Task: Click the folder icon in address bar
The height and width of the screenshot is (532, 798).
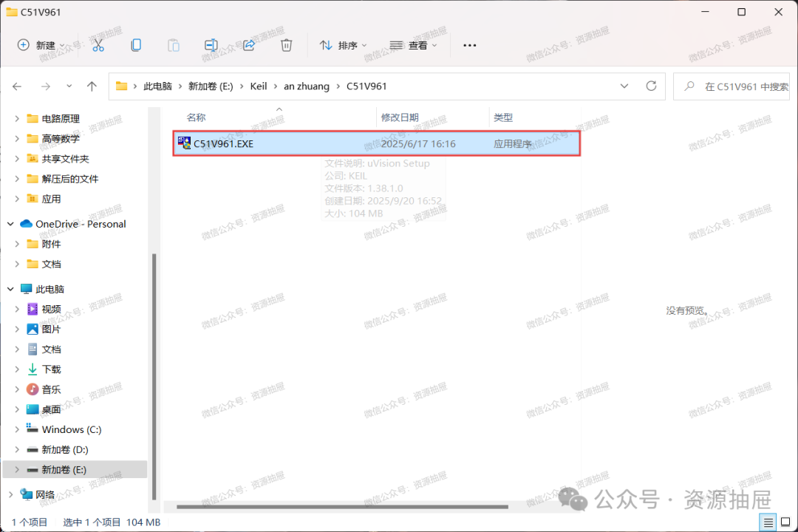Action: coord(121,86)
